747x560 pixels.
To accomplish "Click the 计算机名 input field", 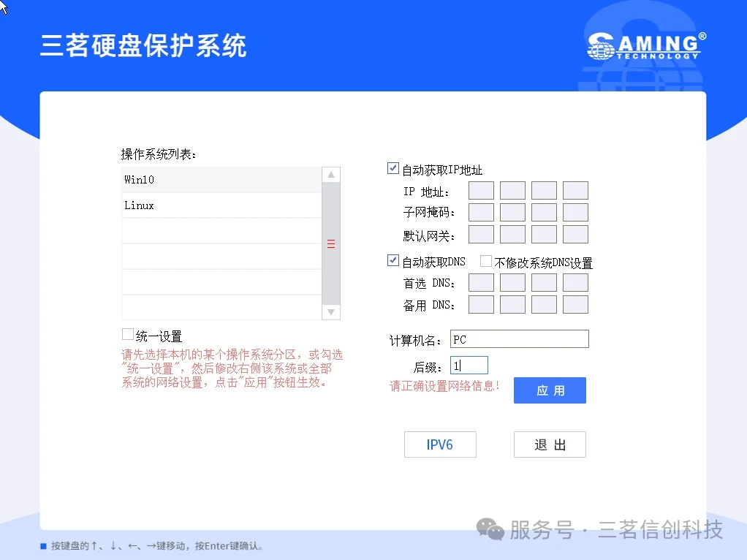I will coord(519,339).
